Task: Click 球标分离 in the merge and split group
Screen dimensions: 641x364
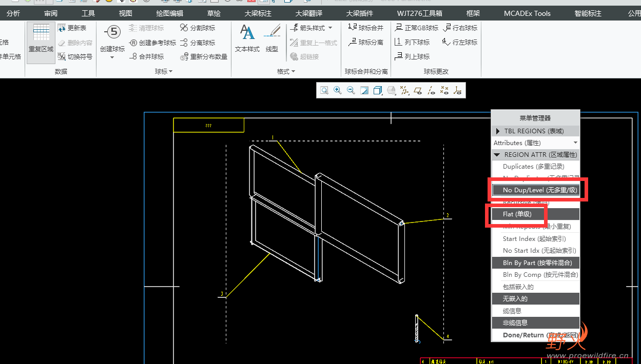Action: (365, 42)
